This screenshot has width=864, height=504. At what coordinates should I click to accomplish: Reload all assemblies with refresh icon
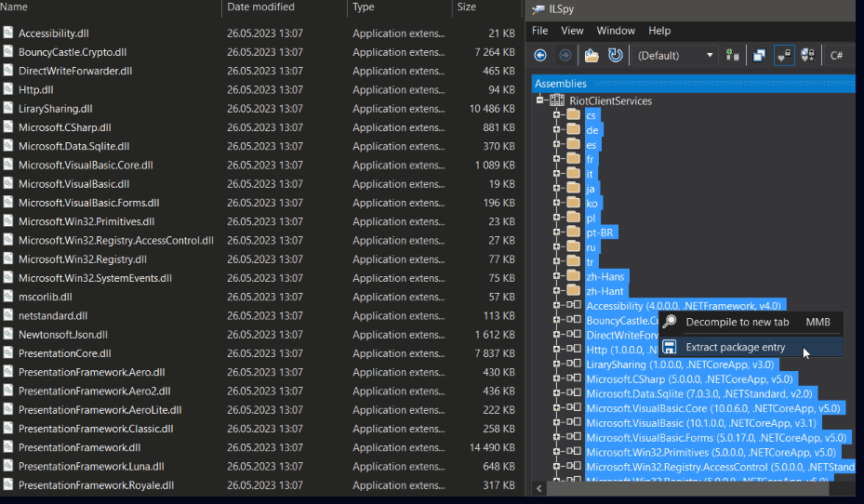click(x=615, y=55)
